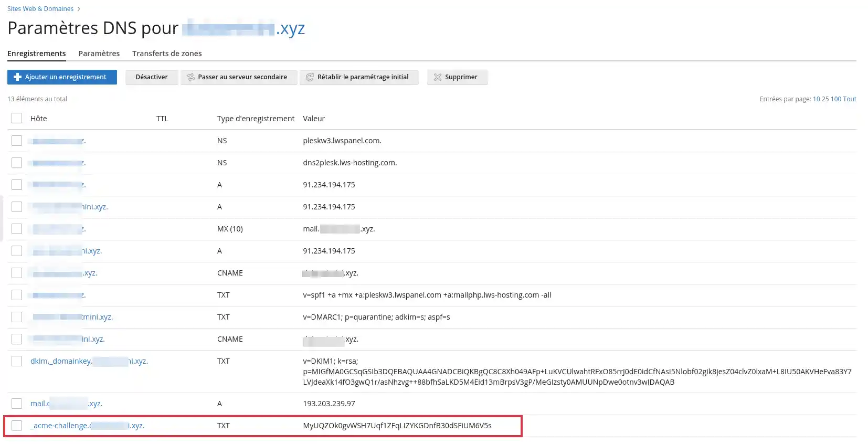868x444 pixels.
Task: Check the box for mail A record 193.203.239.97
Action: coord(17,404)
